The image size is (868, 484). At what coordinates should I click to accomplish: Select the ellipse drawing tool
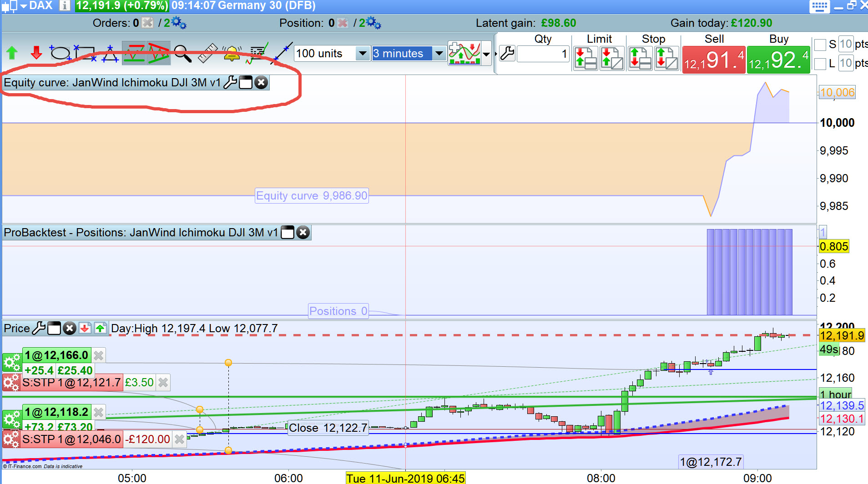[x=59, y=54]
